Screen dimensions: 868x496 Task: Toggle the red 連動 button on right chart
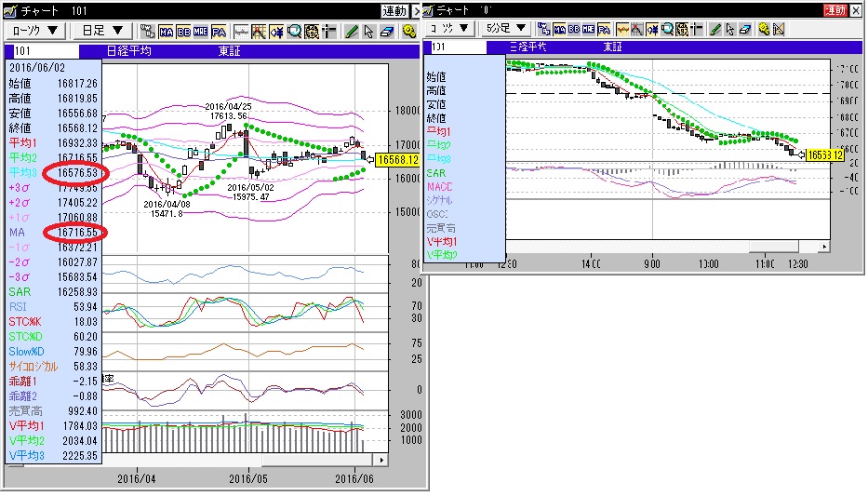(x=835, y=10)
